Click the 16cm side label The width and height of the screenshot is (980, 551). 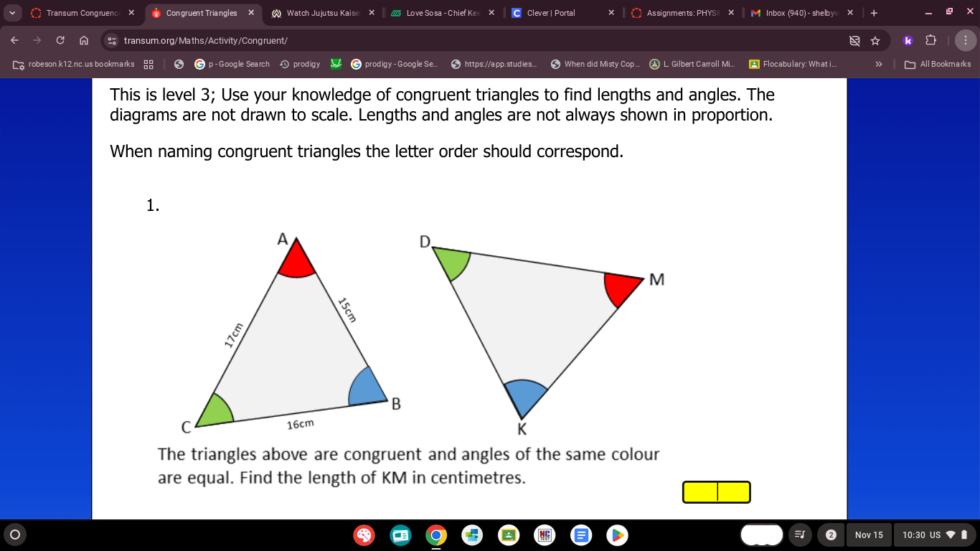click(x=300, y=424)
